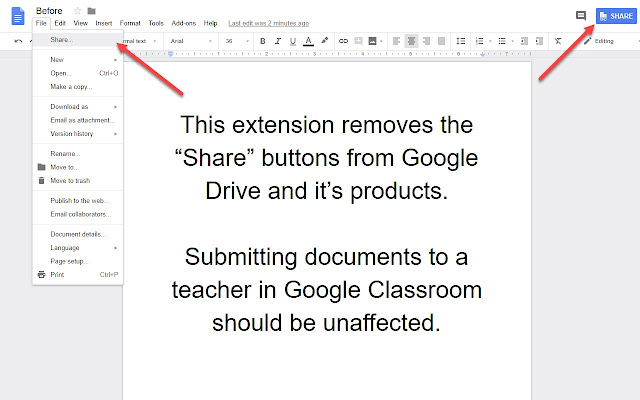The height and width of the screenshot is (400, 640).
Task: Choose Rename... in the File menu
Action: click(x=78, y=153)
